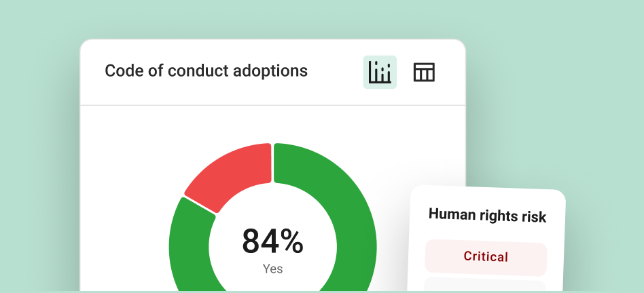
Task: Select the Critical risk badge
Action: coord(486,256)
